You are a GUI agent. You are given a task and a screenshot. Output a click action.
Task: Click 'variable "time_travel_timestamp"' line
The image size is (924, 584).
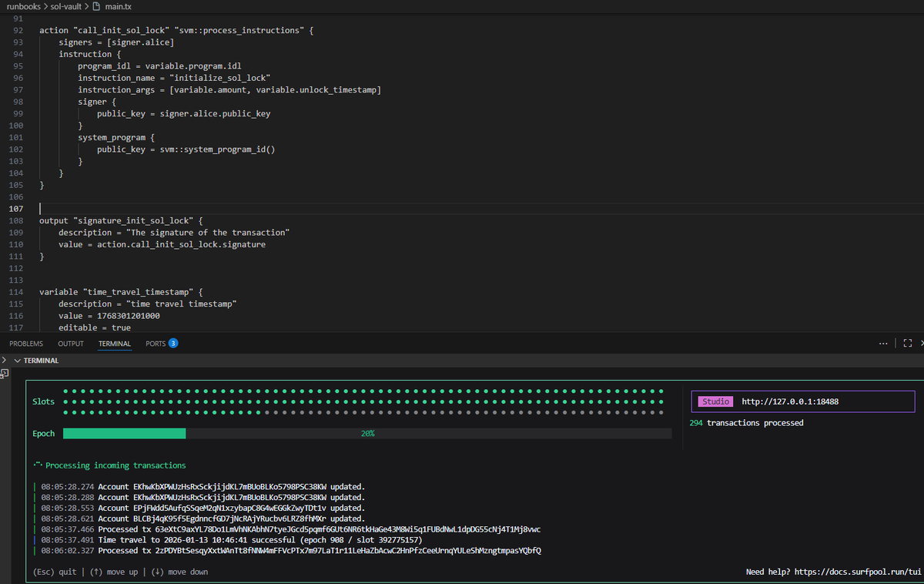coord(121,292)
